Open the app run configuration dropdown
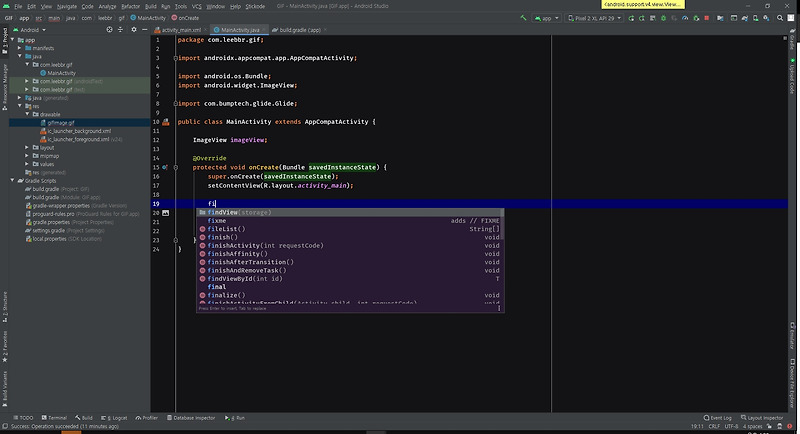This screenshot has width=800, height=434. tap(546, 18)
